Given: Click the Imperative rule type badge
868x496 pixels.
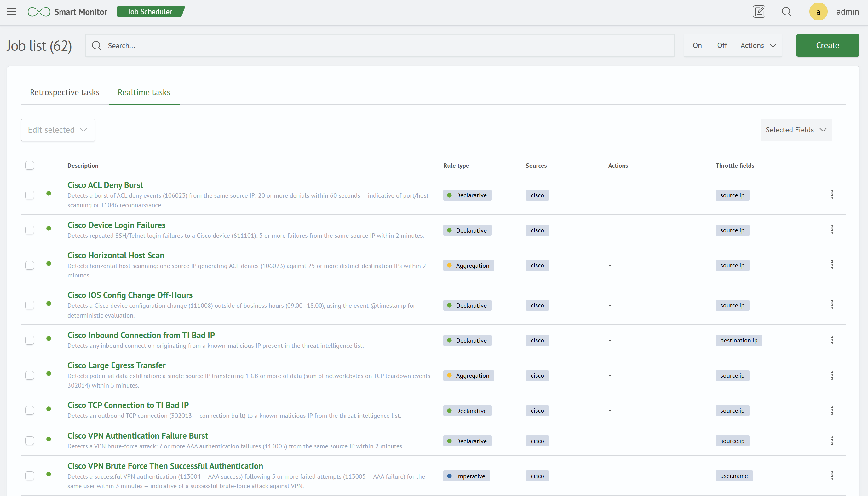Looking at the screenshot, I should coord(466,476).
